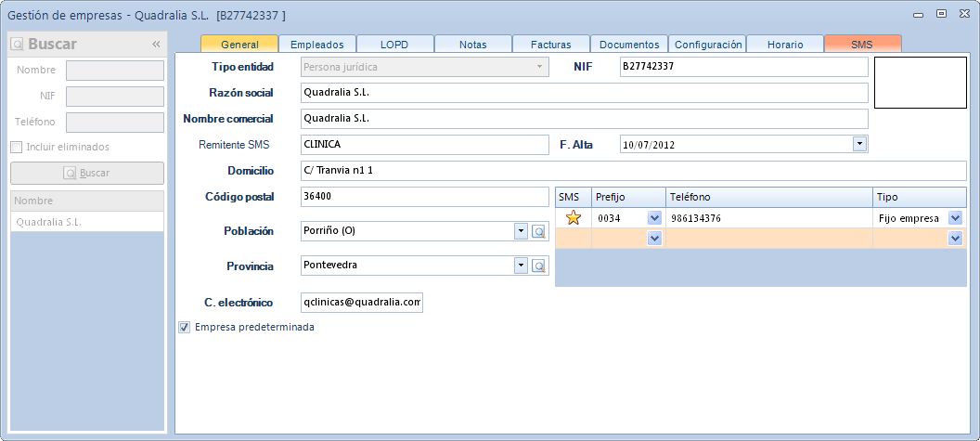
Task: Click the Prefijo column header
Action: 628,197
